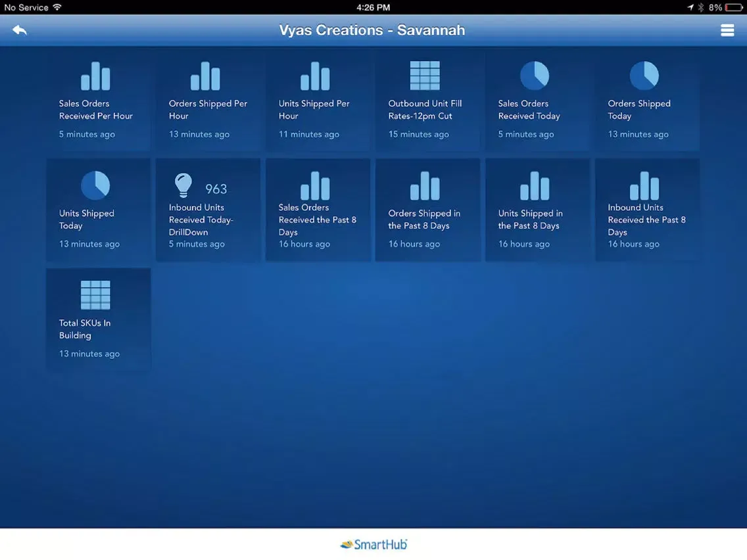747x560 pixels.
Task: Tap the lightbulb icon for Inbound Units DrillDown
Action: point(183,185)
